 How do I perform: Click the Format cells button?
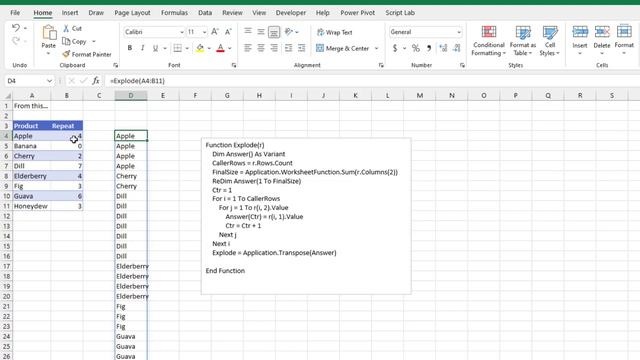coord(624,40)
